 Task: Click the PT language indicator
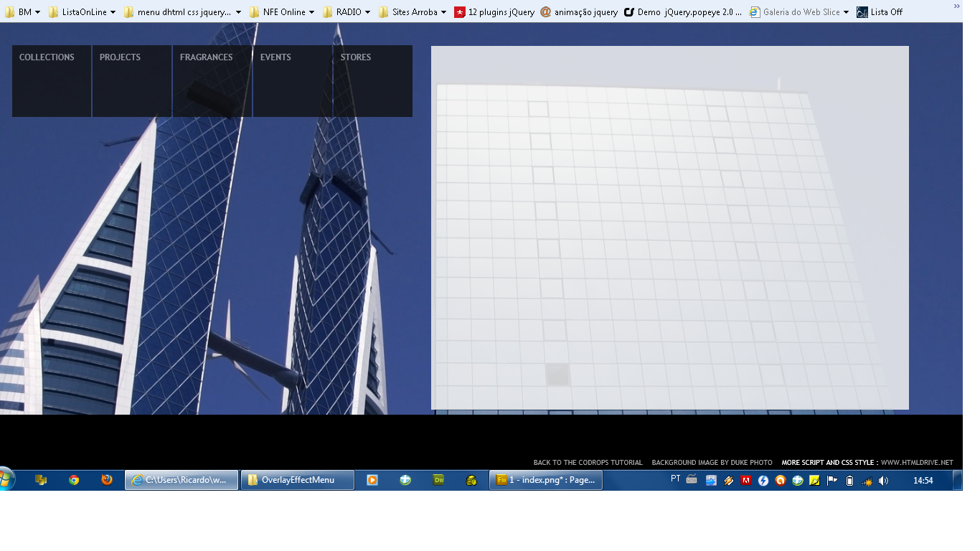[675, 479]
